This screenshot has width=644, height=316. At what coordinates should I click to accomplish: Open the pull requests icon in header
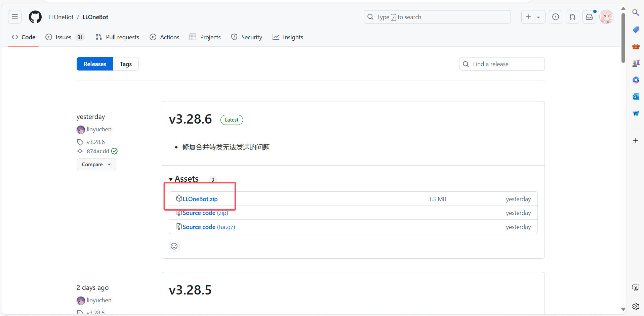pos(572,17)
